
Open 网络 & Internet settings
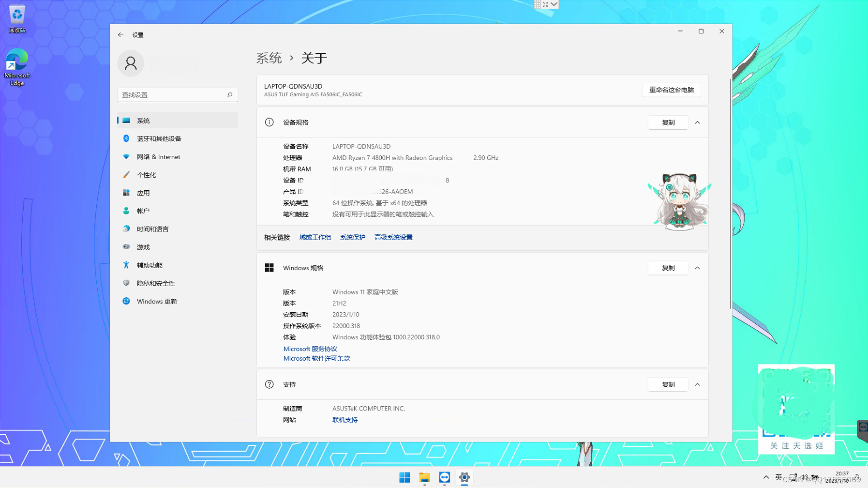[x=178, y=157]
